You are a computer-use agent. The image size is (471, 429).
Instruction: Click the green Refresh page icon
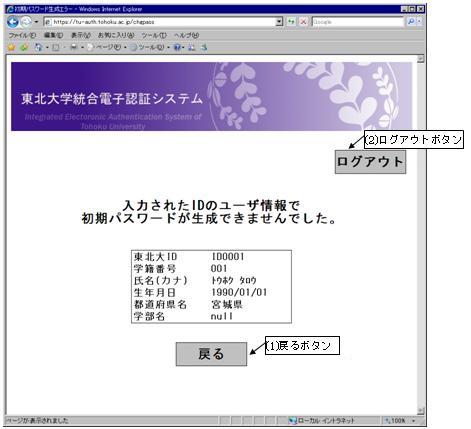click(291, 22)
